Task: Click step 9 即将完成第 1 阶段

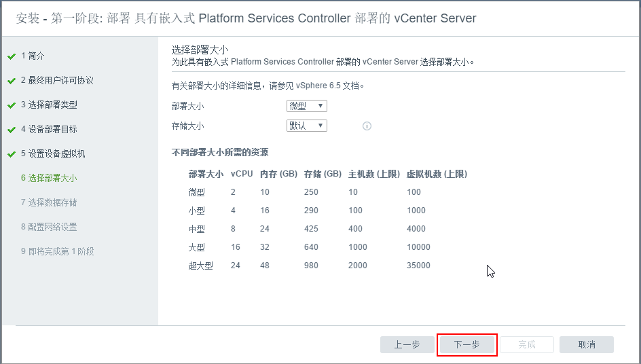Action: click(x=58, y=251)
